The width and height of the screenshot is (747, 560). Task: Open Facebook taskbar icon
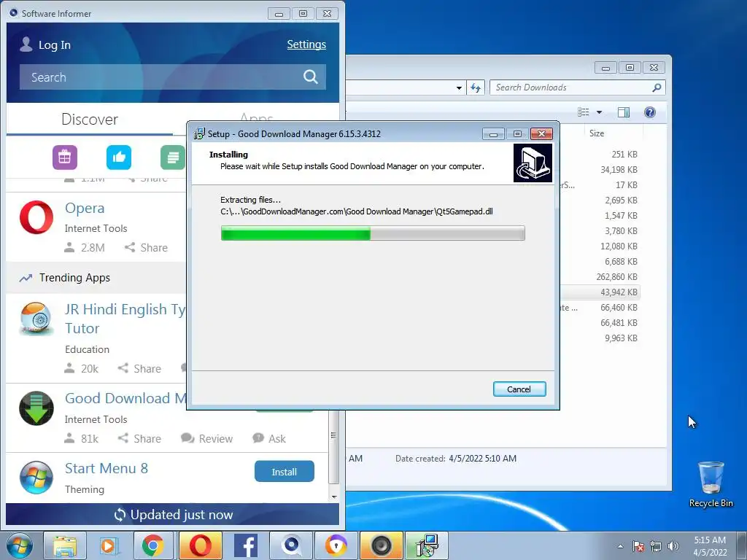[246, 545]
